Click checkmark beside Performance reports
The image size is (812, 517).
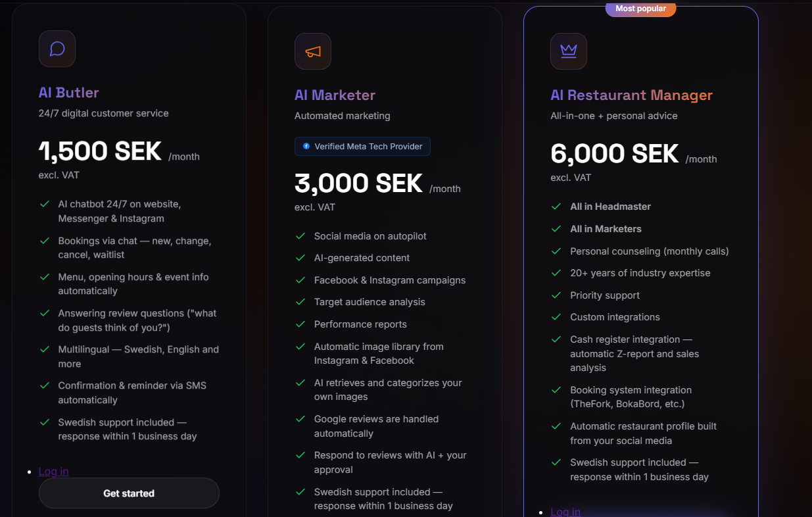[x=300, y=324]
